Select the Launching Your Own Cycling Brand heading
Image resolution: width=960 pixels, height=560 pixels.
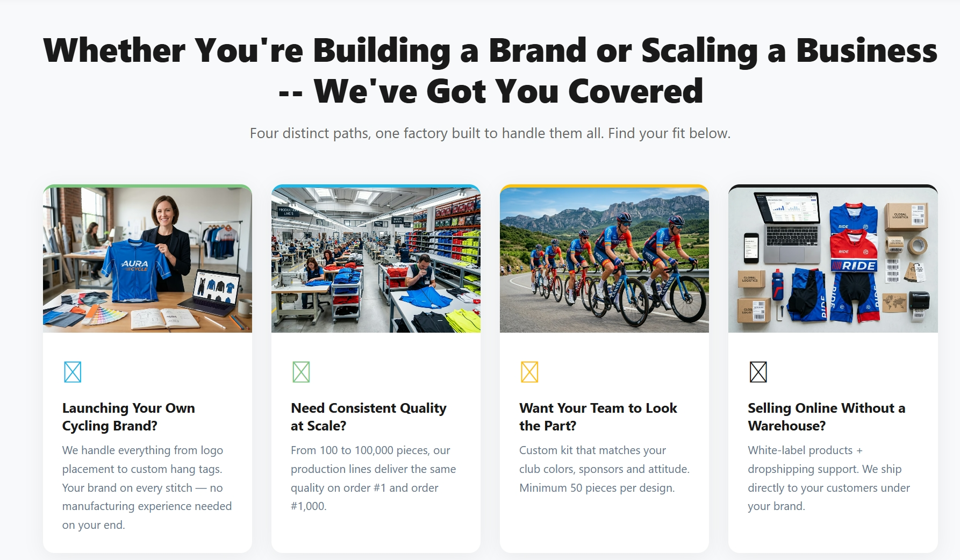[128, 417]
